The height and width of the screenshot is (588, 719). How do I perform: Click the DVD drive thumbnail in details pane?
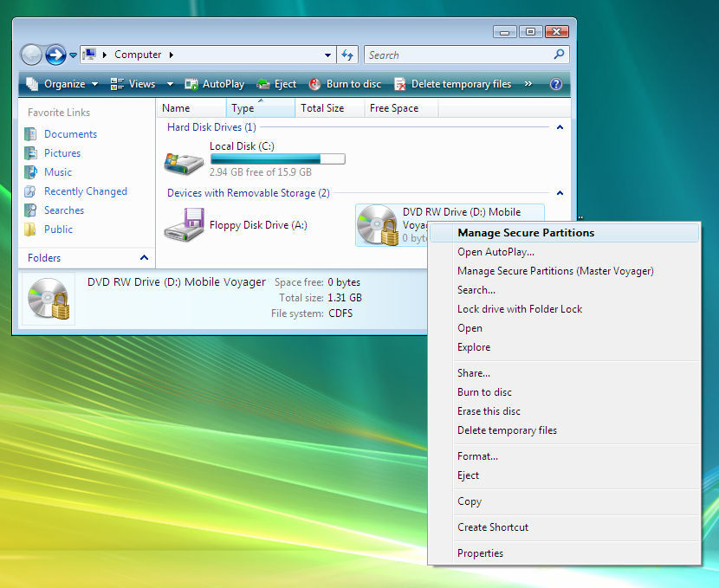[x=49, y=299]
